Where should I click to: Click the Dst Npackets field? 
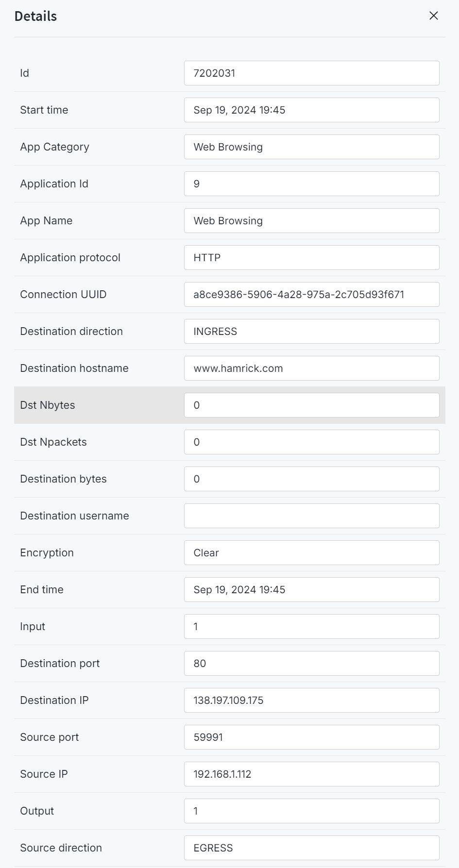pos(312,442)
